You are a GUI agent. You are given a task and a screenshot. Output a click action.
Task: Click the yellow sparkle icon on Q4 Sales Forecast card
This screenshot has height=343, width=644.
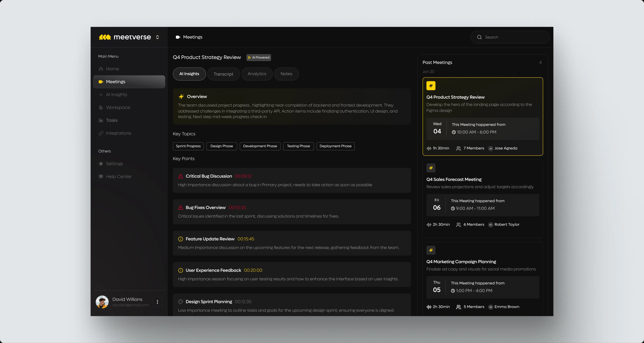tap(431, 168)
